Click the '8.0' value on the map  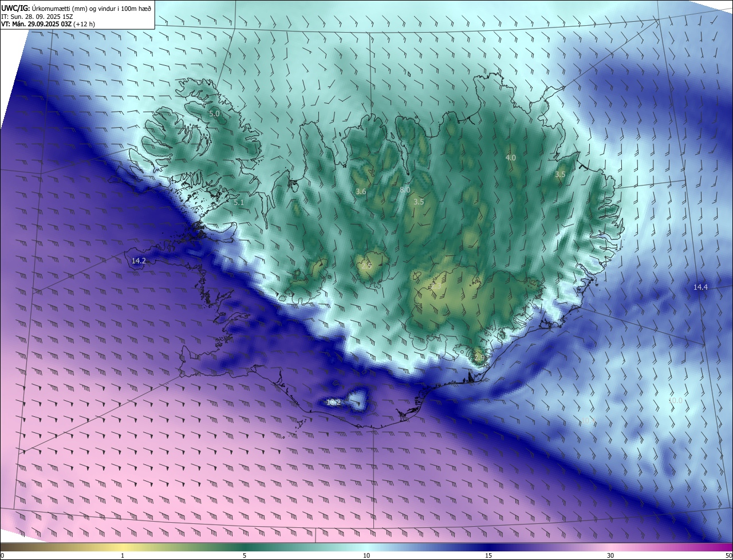[x=405, y=190]
